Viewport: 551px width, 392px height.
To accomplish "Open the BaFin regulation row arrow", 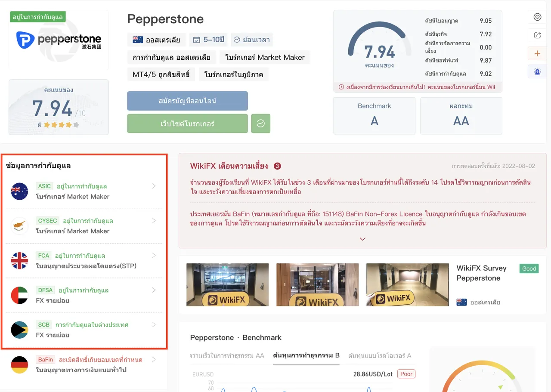I will (x=154, y=359).
